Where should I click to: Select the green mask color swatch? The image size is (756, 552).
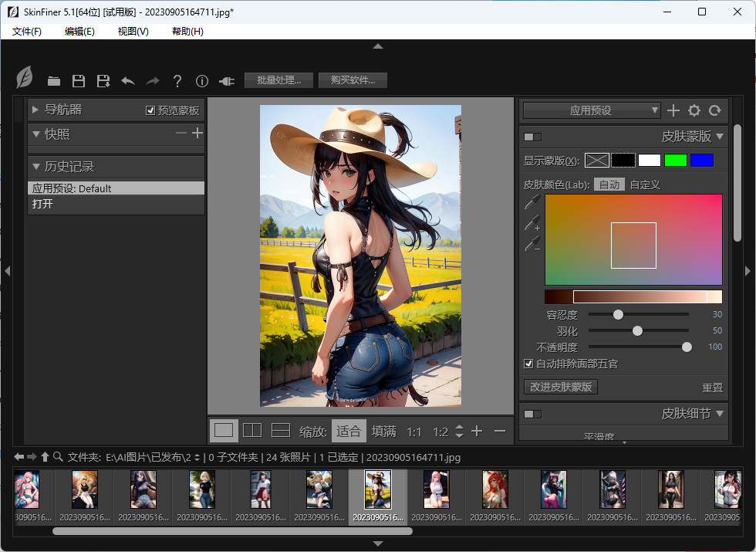[x=676, y=161]
